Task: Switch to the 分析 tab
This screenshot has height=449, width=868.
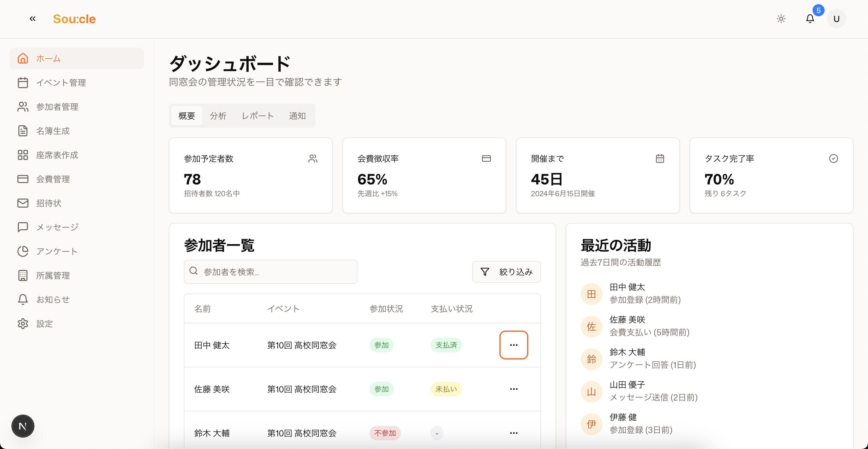Action: pos(218,116)
